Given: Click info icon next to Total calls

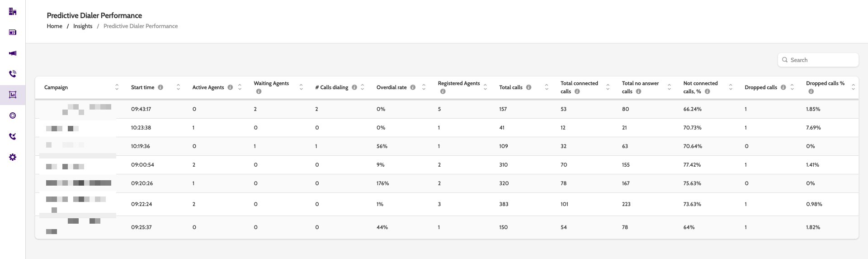Looking at the screenshot, I should click(528, 87).
